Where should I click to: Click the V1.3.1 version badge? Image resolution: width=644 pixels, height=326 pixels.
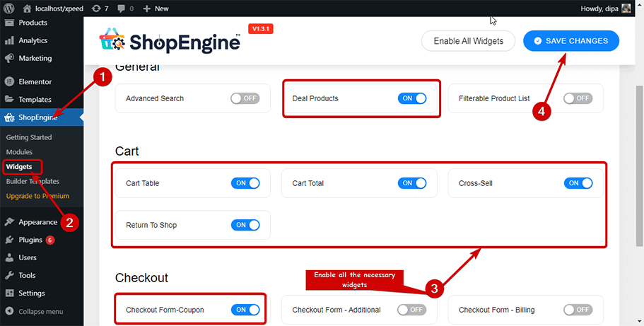[x=261, y=29]
